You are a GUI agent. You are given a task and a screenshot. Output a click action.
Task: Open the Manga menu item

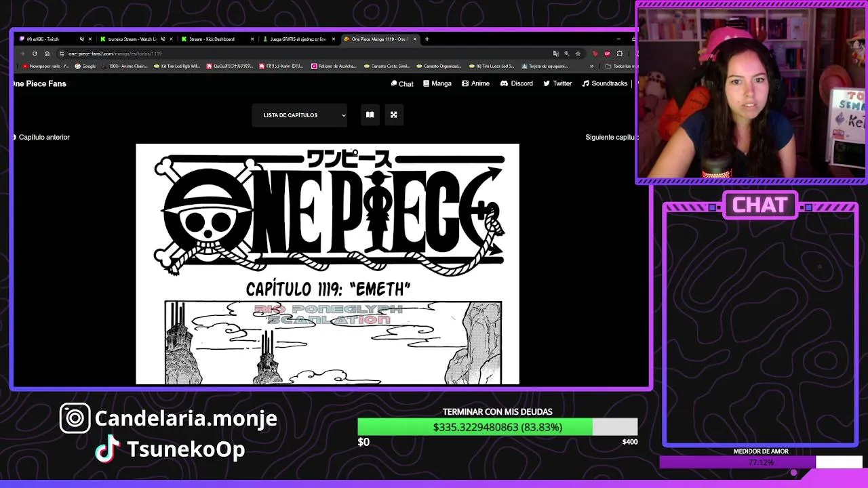coord(437,84)
